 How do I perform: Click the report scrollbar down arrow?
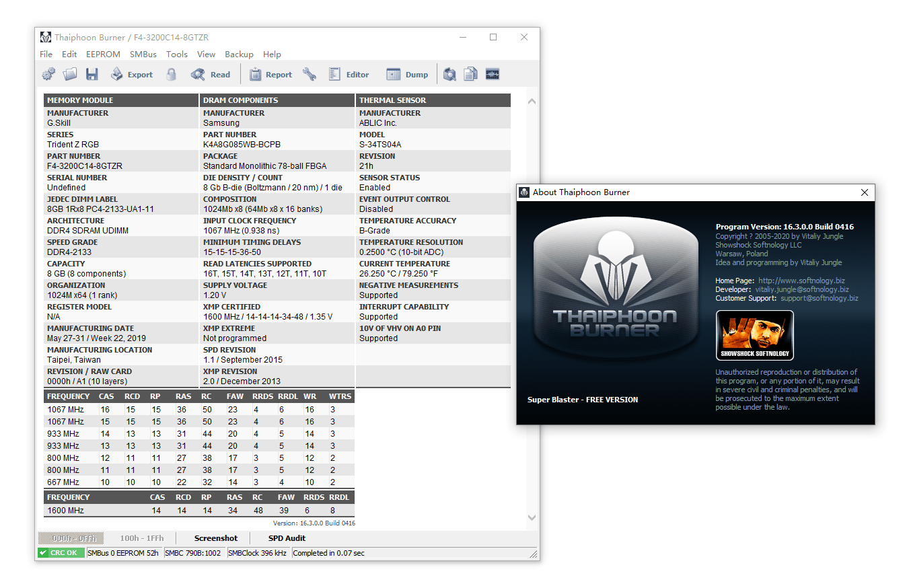click(532, 517)
